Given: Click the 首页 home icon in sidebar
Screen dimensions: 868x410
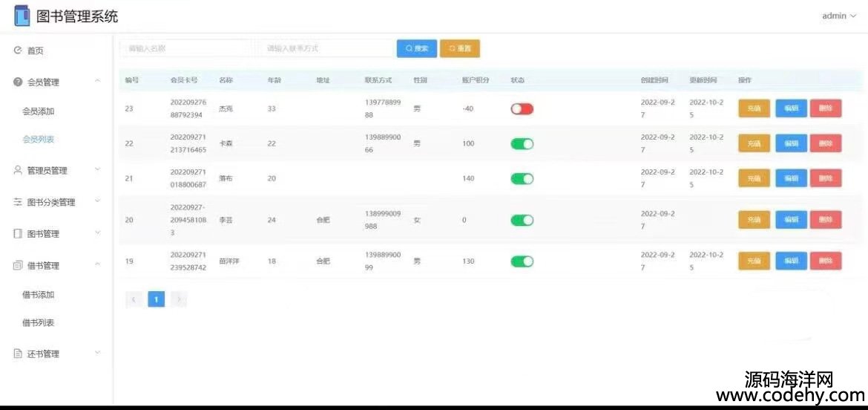Looking at the screenshot, I should 18,51.
